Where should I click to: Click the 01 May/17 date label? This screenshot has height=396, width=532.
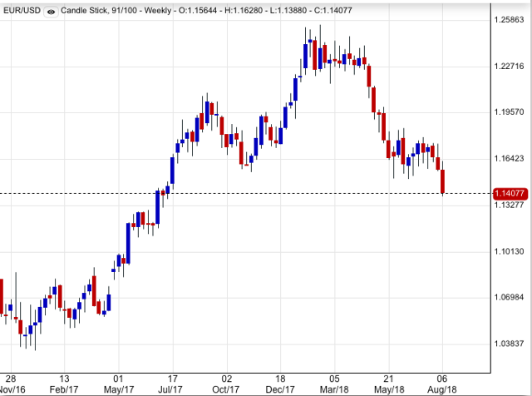118,384
